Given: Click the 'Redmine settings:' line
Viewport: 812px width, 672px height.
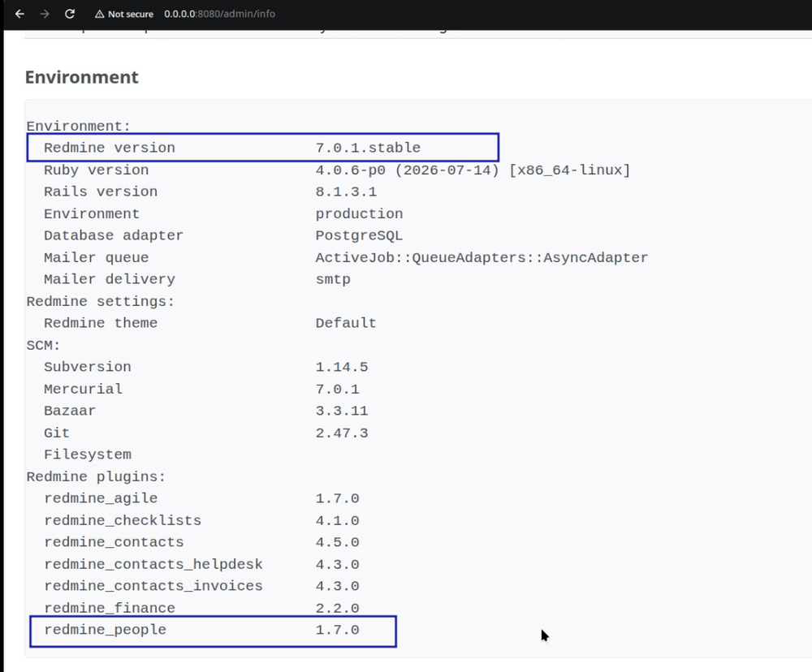Looking at the screenshot, I should click(101, 302).
